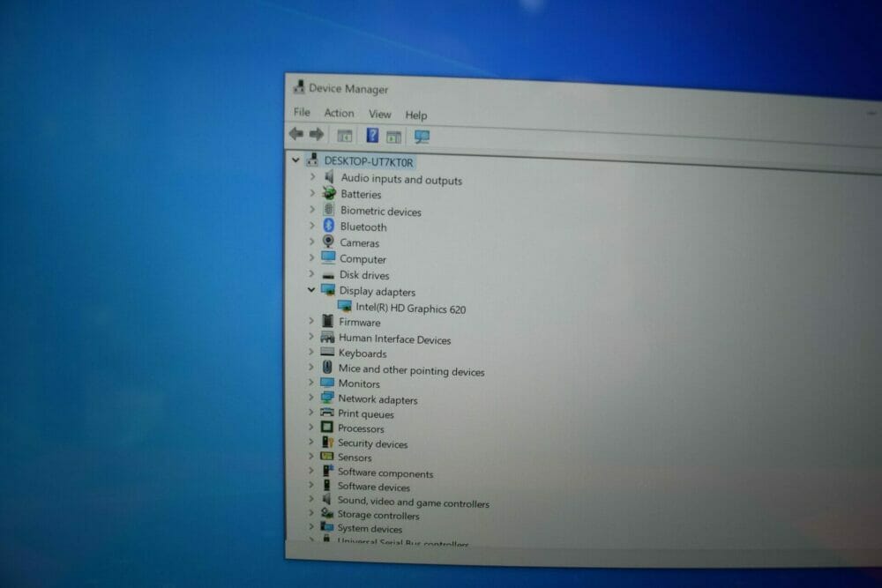The width and height of the screenshot is (882, 588).
Task: Click the Display adapters icon
Action: (x=328, y=290)
